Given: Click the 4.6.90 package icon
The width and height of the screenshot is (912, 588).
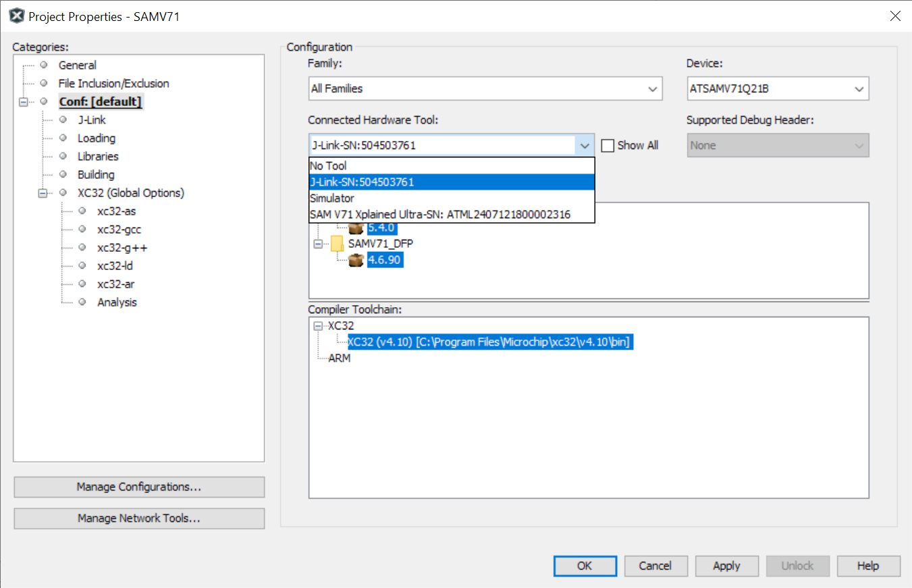Looking at the screenshot, I should [356, 260].
